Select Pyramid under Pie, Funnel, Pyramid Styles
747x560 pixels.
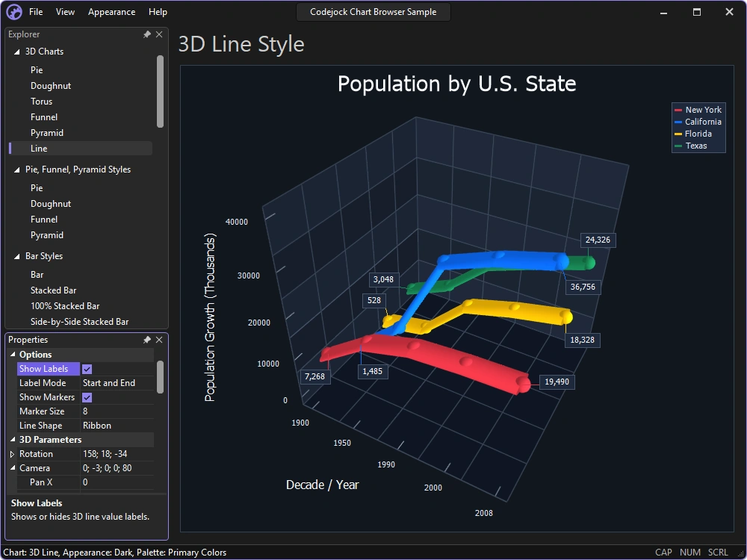[x=46, y=235]
